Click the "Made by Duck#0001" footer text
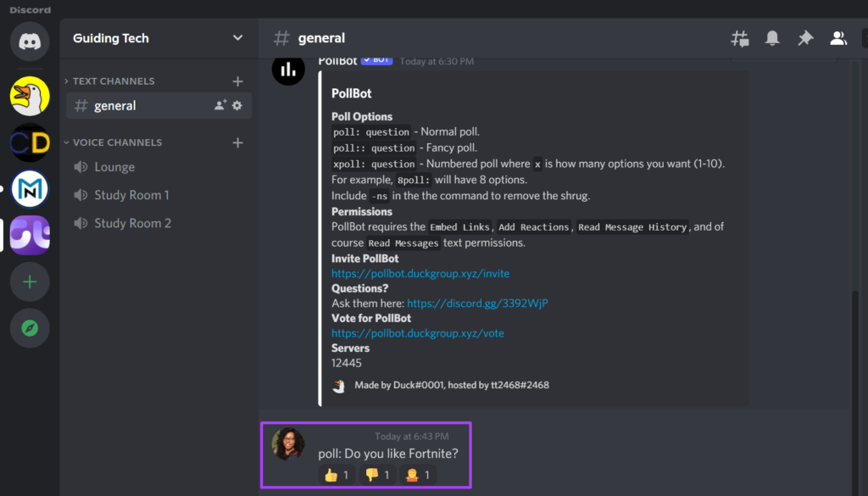Screen dimensions: 868x496 pos(452,385)
